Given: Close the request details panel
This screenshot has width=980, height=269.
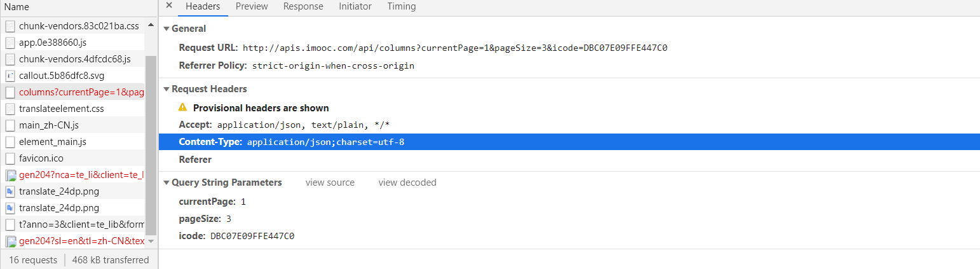Looking at the screenshot, I should tap(169, 6).
